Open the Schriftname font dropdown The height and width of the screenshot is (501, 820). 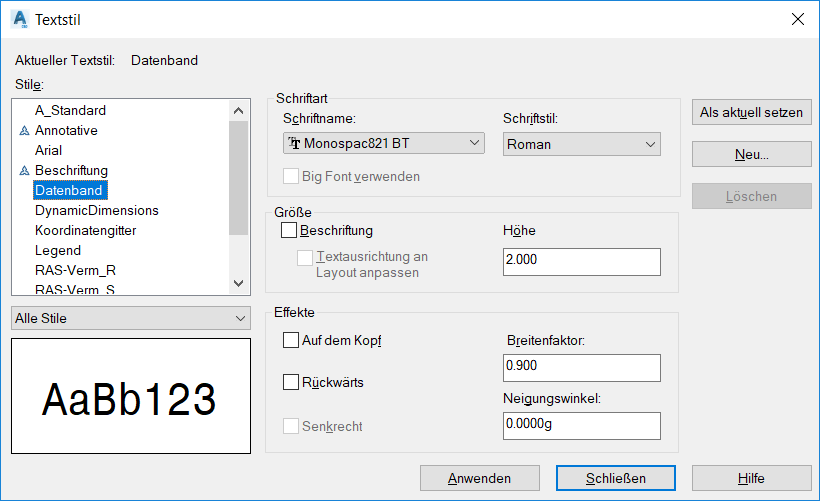point(384,144)
